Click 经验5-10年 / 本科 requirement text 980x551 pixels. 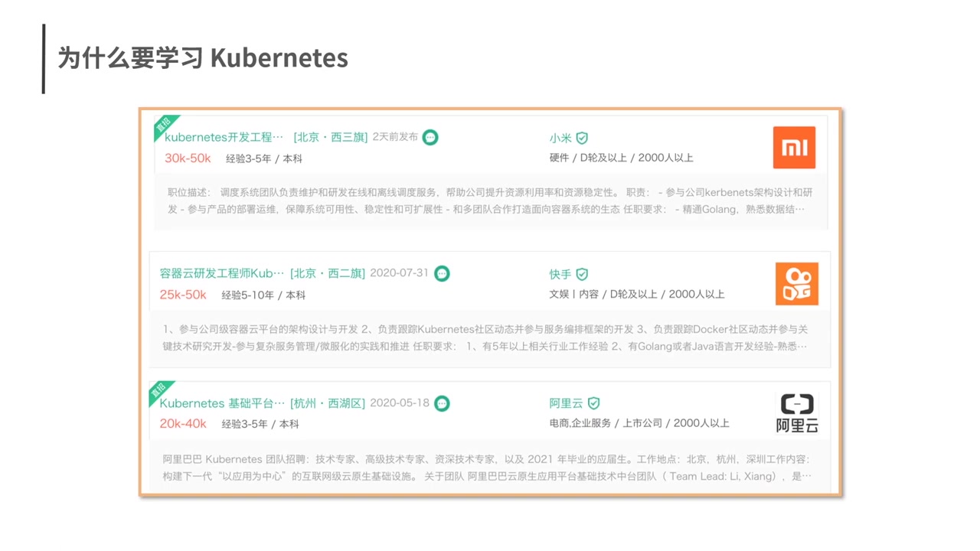(263, 295)
